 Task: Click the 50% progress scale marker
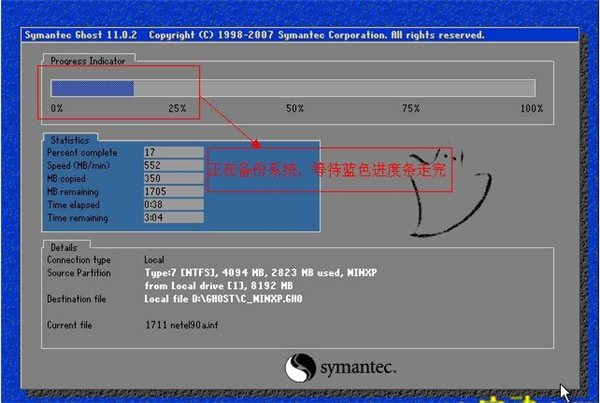coord(295,108)
